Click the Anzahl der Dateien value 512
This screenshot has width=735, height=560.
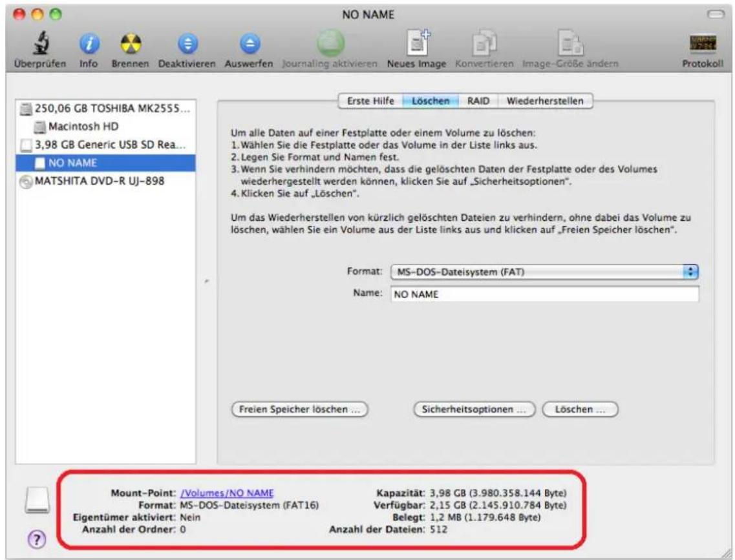pyautogui.click(x=438, y=530)
